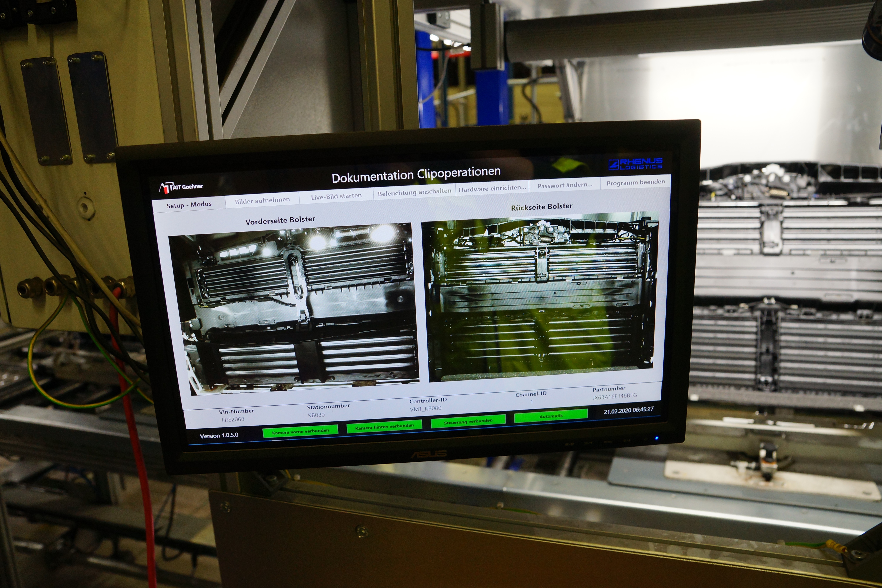Image resolution: width=882 pixels, height=588 pixels.
Task: Click green Kamera vorne verbunden indicator
Action: click(300, 431)
